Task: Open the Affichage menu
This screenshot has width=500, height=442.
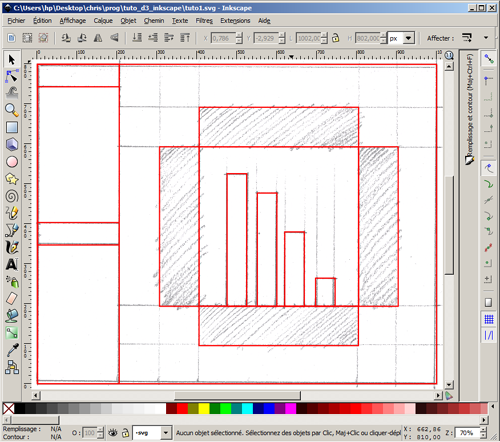Action: pos(73,21)
